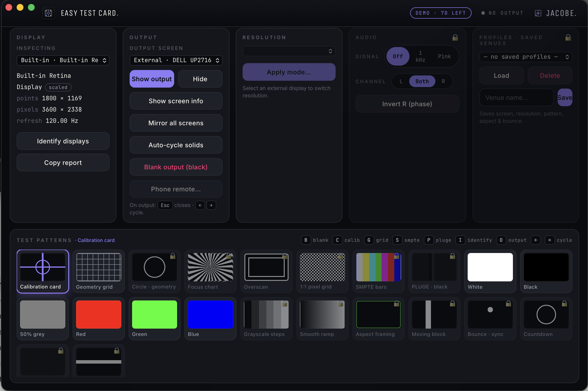
Task: Set audio signal to 1 kHz
Action: [420, 56]
